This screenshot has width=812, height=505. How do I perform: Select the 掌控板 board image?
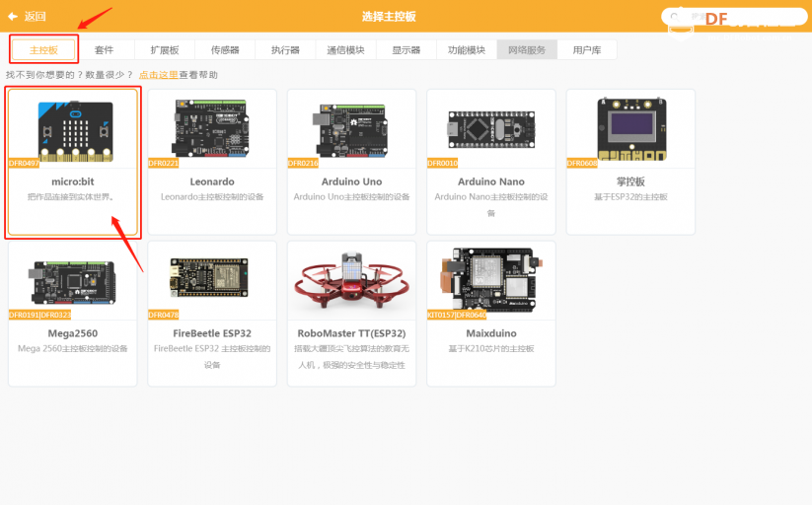[631, 129]
